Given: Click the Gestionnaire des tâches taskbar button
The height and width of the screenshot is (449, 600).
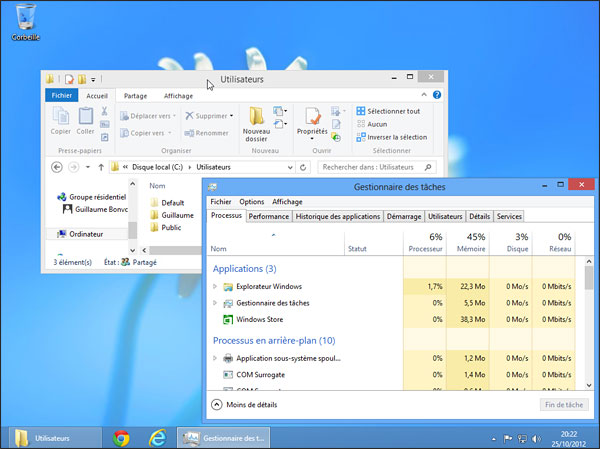Looking at the screenshot, I should tap(223, 438).
